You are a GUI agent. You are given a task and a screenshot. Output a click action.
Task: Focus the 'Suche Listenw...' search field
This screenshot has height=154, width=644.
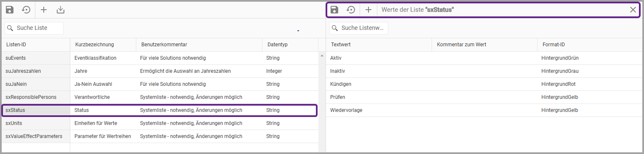click(x=359, y=28)
